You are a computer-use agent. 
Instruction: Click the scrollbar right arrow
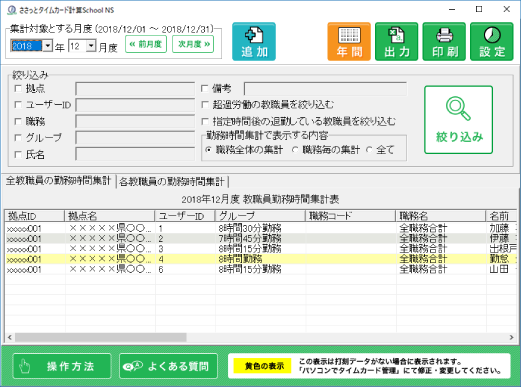(511, 337)
